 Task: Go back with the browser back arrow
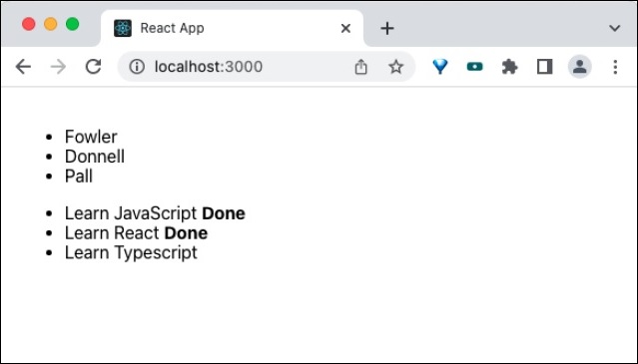pos(23,67)
